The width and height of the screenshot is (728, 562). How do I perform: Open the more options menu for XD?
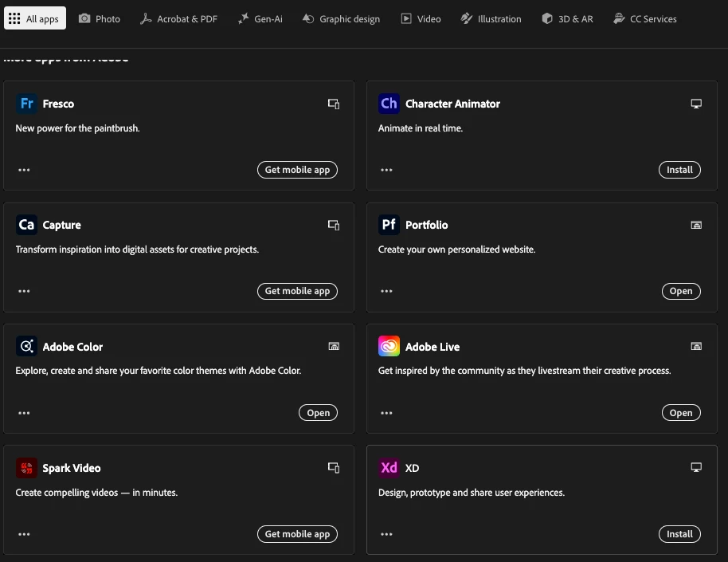pyautogui.click(x=387, y=535)
